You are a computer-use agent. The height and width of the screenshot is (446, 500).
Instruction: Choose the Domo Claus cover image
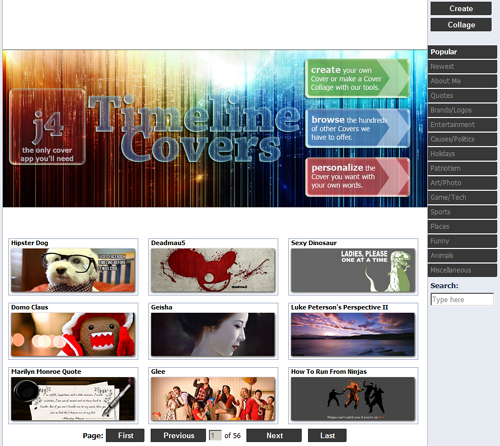pyautogui.click(x=73, y=335)
